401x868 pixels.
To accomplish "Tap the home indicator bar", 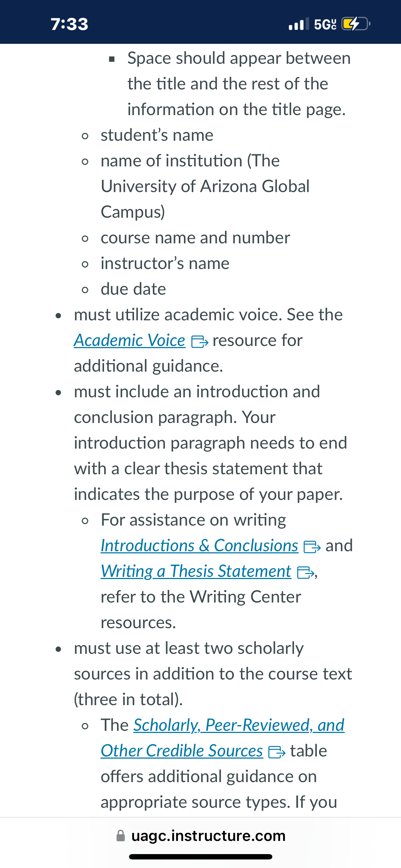I will (x=200, y=857).
